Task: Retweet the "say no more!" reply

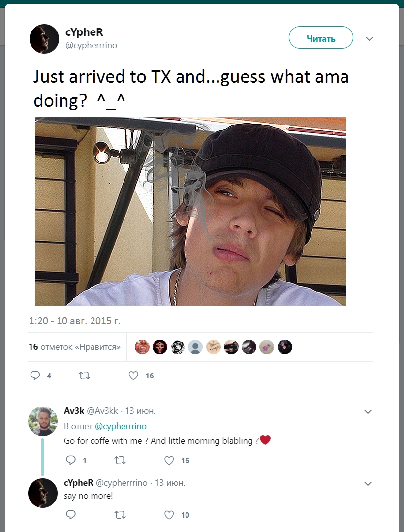Action: [x=120, y=515]
